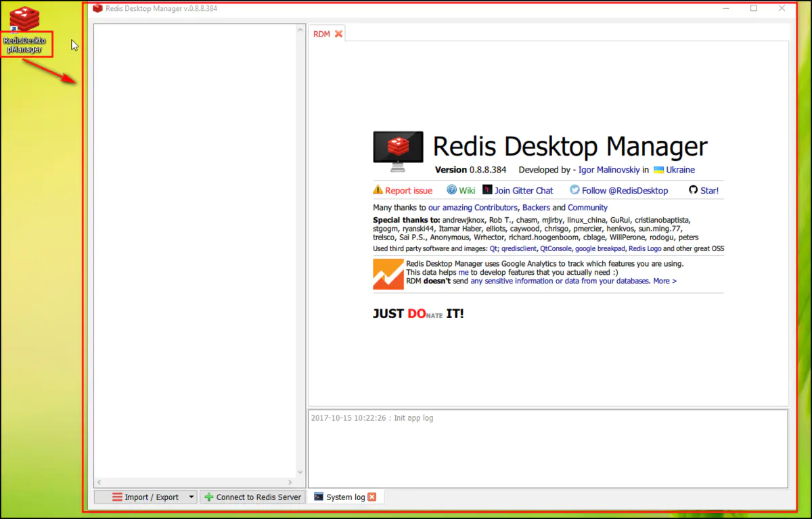Image resolution: width=812 pixels, height=519 pixels.
Task: Click the Wiki globe icon
Action: point(451,190)
